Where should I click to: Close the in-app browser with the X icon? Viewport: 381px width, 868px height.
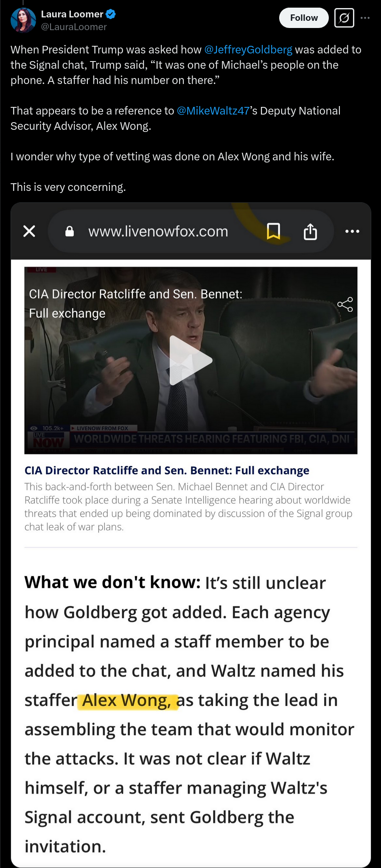(29, 231)
